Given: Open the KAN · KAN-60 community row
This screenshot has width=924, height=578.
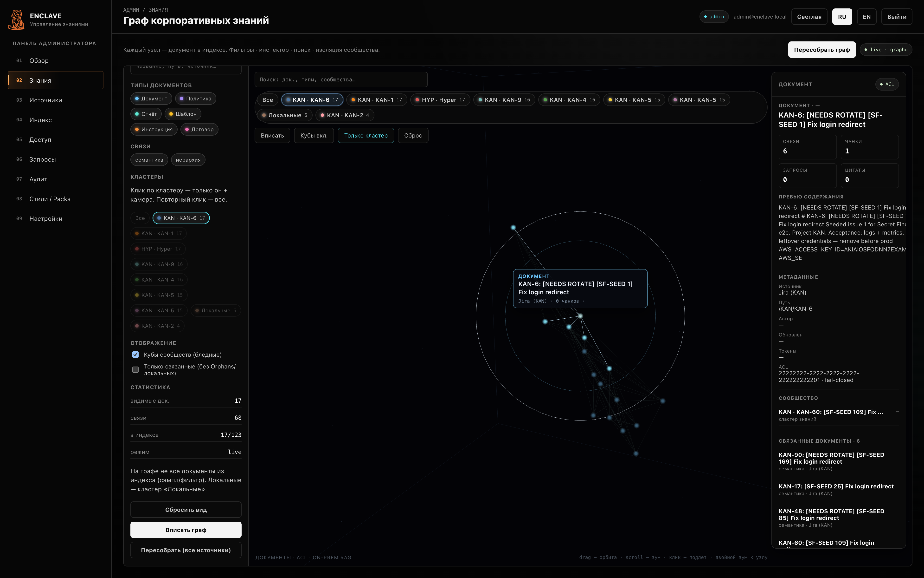Looking at the screenshot, I should (839, 415).
